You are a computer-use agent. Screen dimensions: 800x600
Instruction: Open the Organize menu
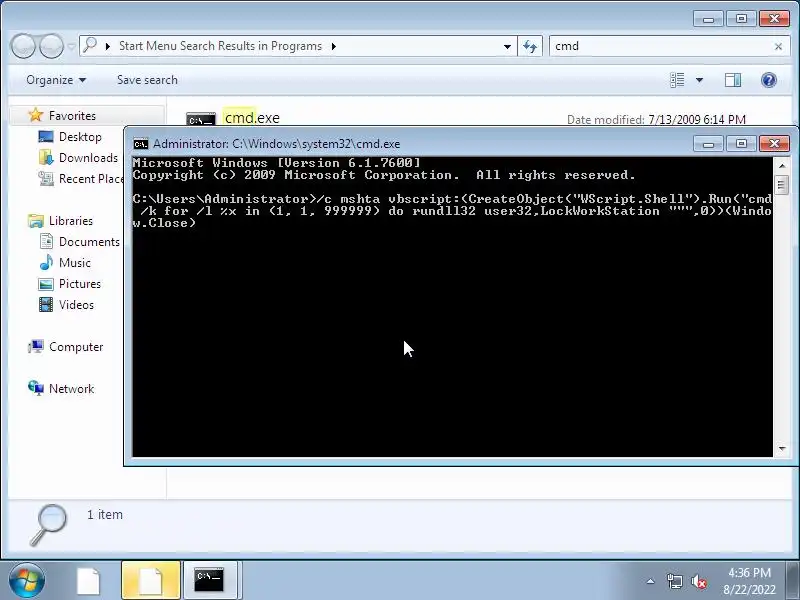pyautogui.click(x=56, y=80)
